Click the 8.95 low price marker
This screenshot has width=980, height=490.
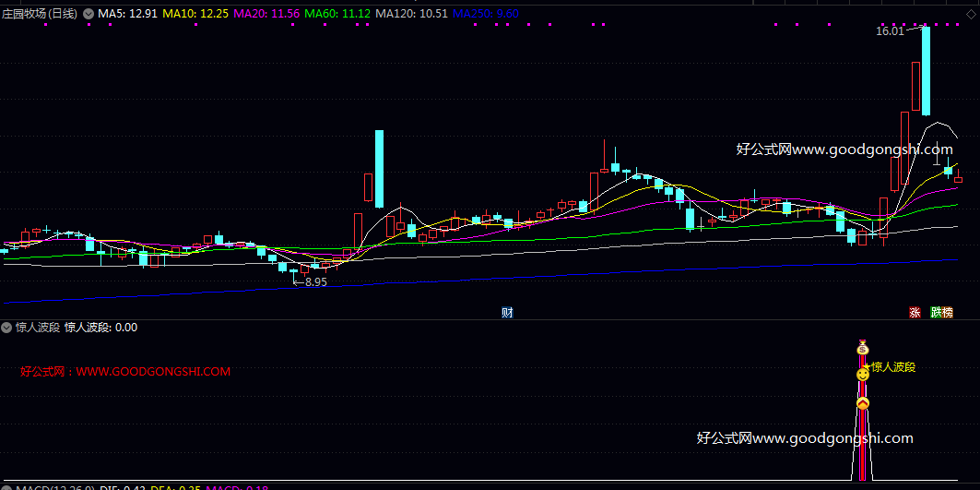coord(315,282)
